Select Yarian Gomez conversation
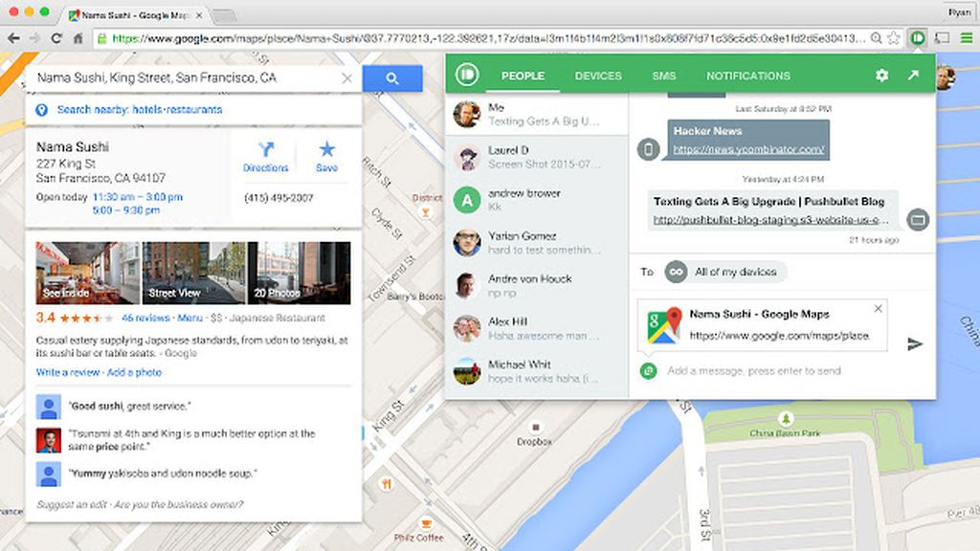This screenshot has height=551, width=980. pos(536,242)
